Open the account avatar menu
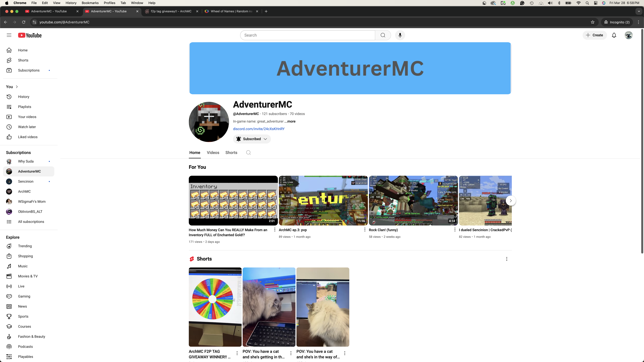The image size is (644, 362). 629,35
